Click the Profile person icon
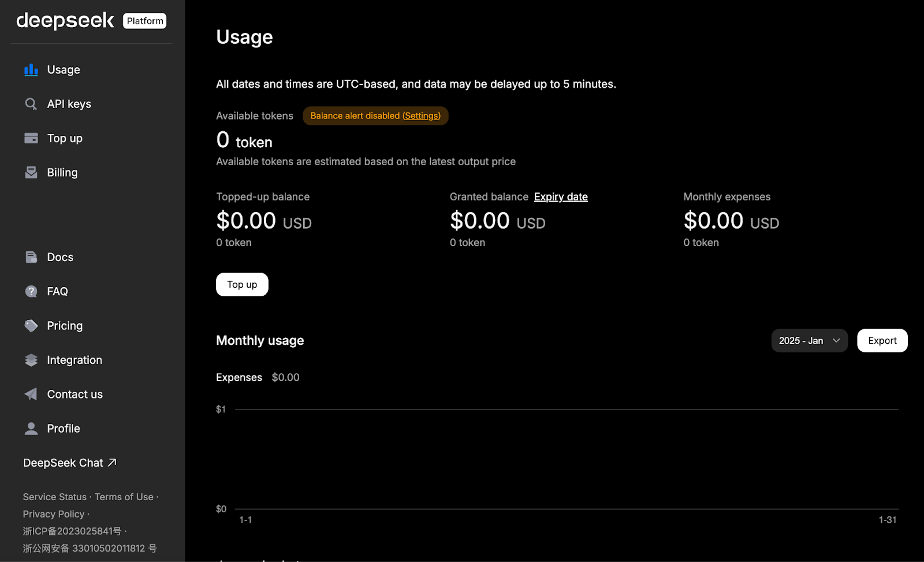This screenshot has height=562, width=924. pos(31,429)
